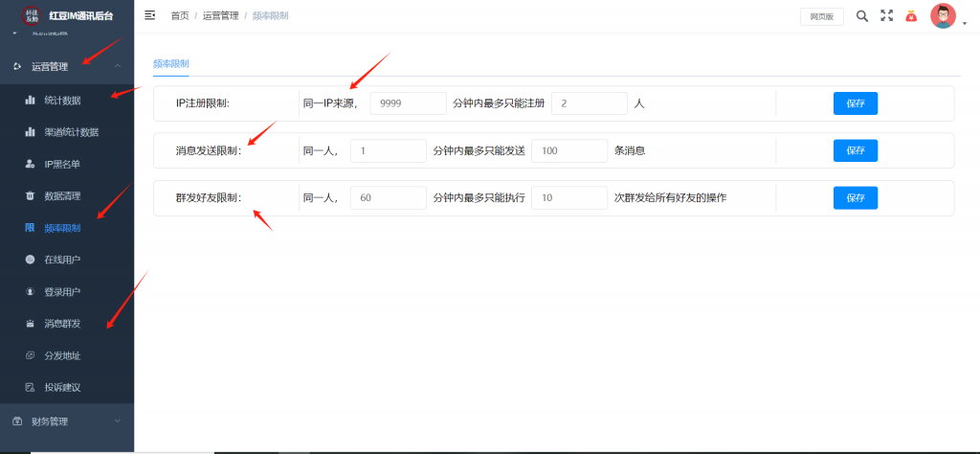Click the 次群发给所有好友的操作 text
This screenshot has width=980, height=454.
tap(671, 198)
